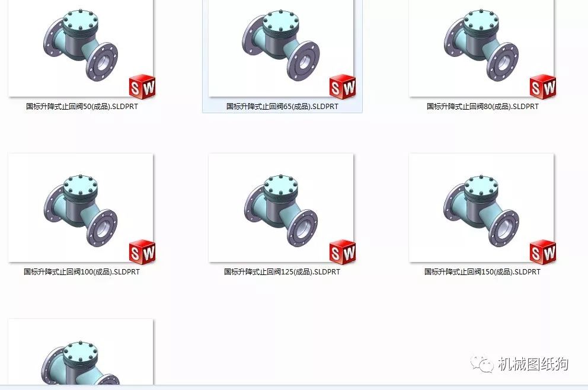The height and width of the screenshot is (390, 588).
Task: Click SolidWorks badge on the 止回阀125 file
Action: 343,252
